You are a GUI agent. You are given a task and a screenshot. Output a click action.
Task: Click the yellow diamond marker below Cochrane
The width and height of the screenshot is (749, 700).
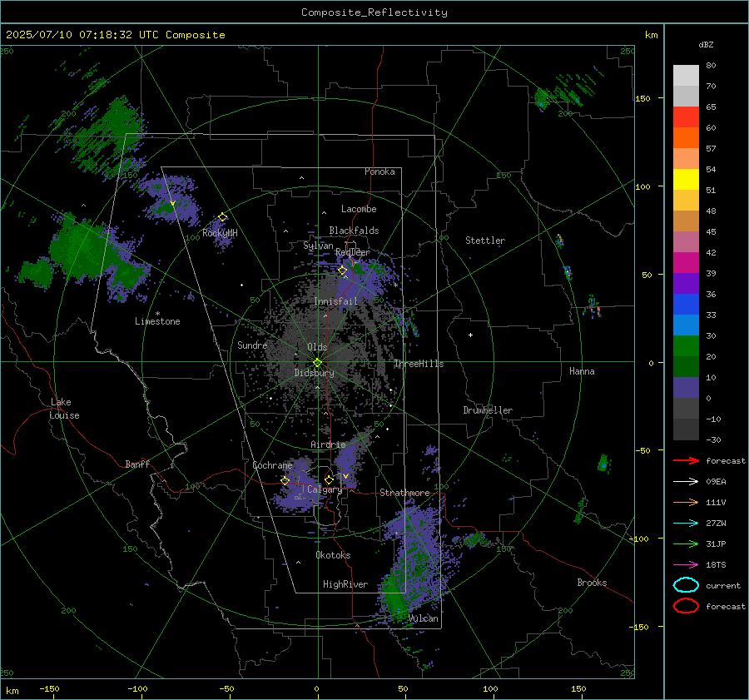pos(285,481)
